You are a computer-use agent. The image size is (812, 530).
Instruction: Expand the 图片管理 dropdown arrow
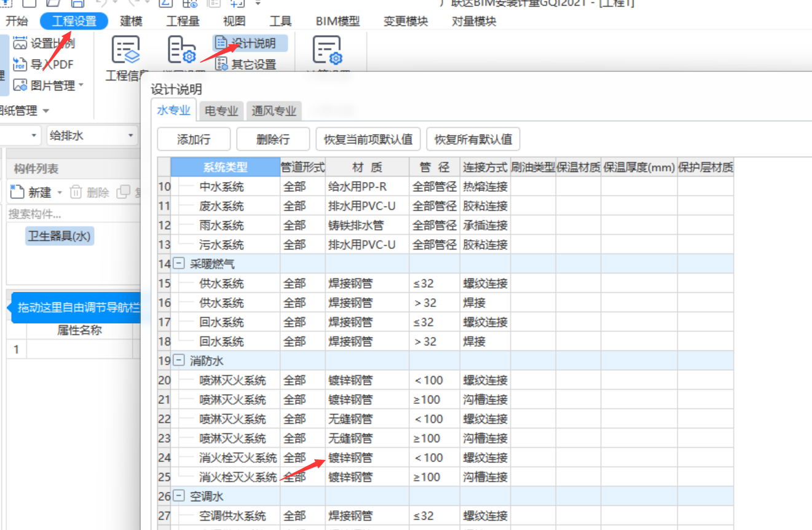tap(81, 85)
